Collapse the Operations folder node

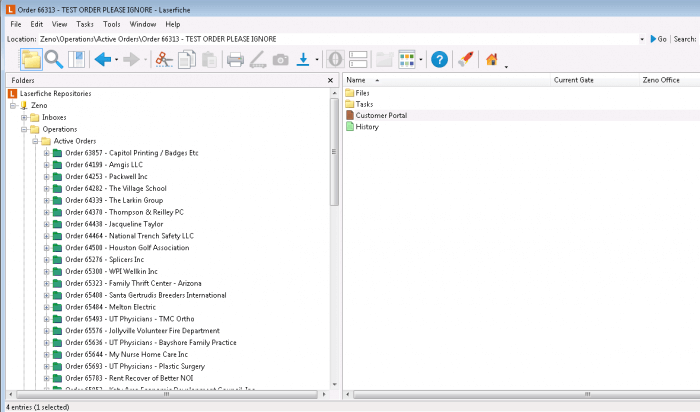point(24,129)
